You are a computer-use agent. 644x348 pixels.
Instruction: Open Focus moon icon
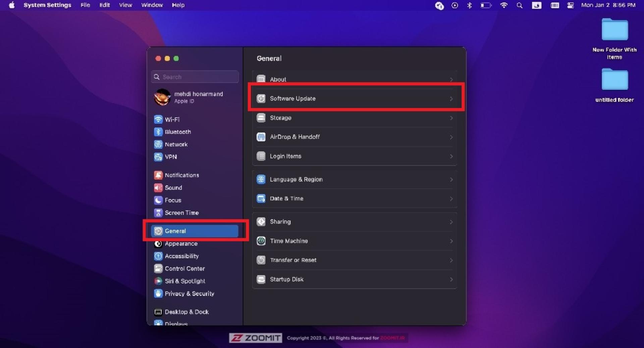tap(158, 200)
